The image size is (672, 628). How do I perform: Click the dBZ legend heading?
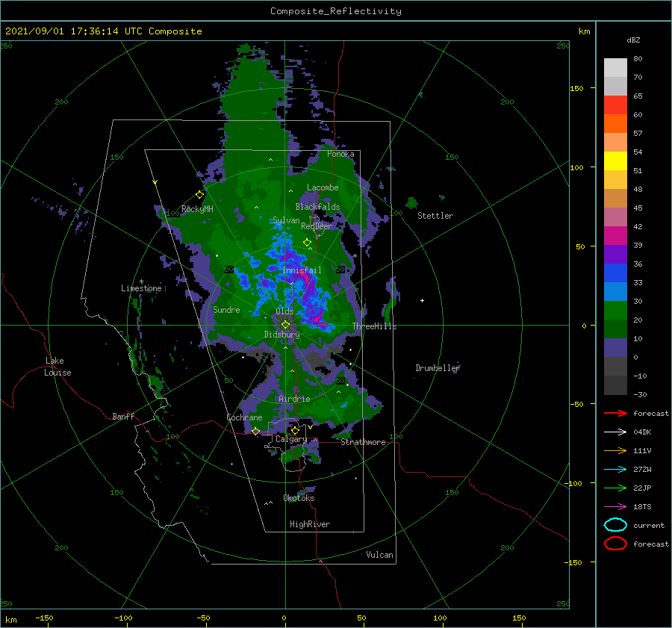tap(633, 40)
